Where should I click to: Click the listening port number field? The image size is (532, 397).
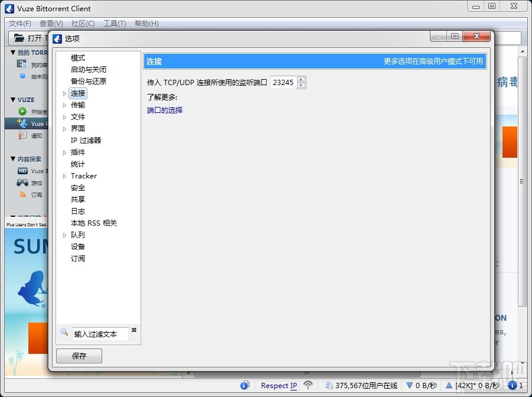[283, 83]
